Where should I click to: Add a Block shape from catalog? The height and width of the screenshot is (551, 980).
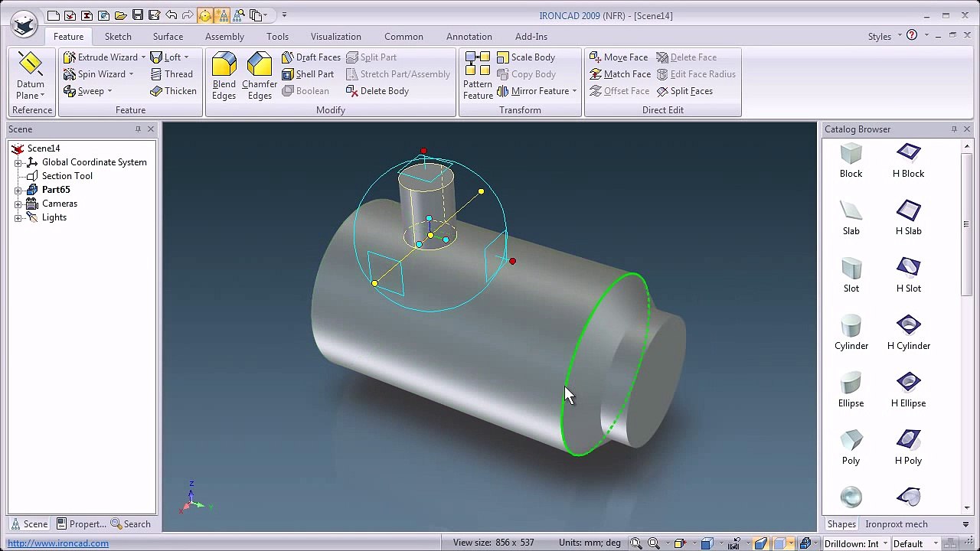(851, 161)
